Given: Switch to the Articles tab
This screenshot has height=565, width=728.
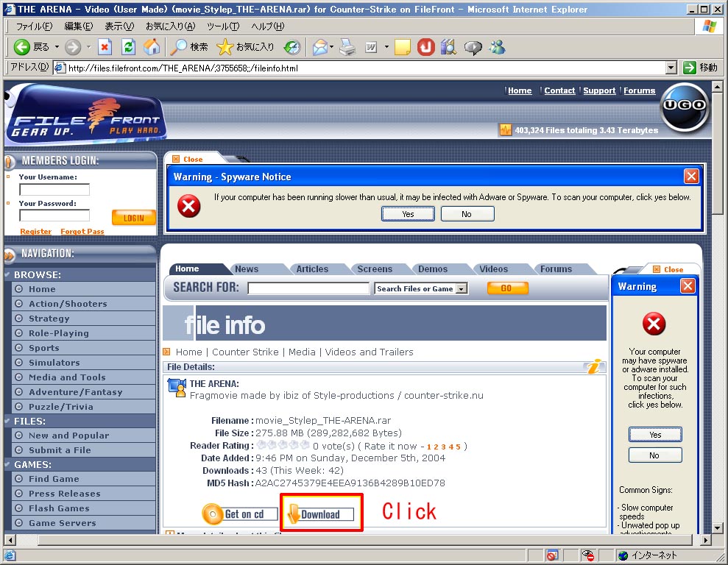Looking at the screenshot, I should tap(312, 269).
